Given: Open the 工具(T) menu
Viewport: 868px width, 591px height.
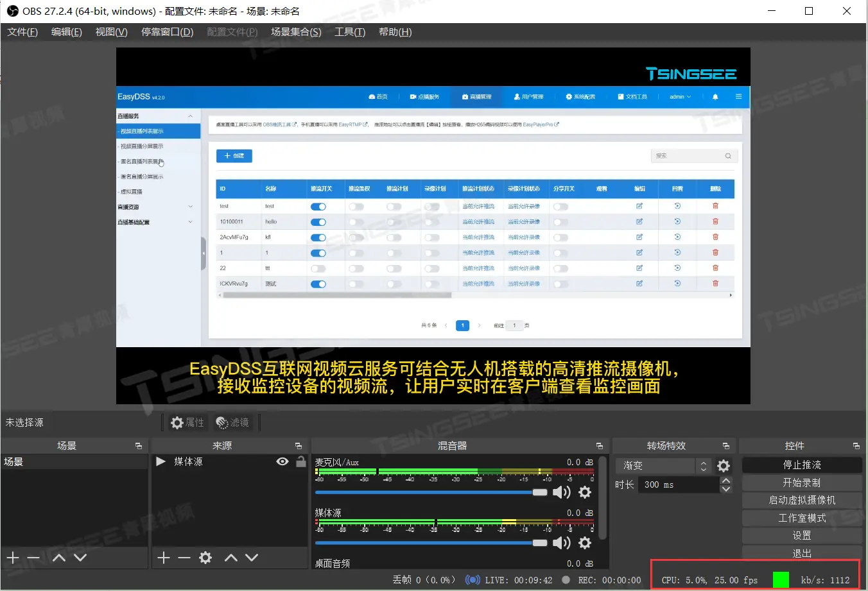Looking at the screenshot, I should (349, 31).
